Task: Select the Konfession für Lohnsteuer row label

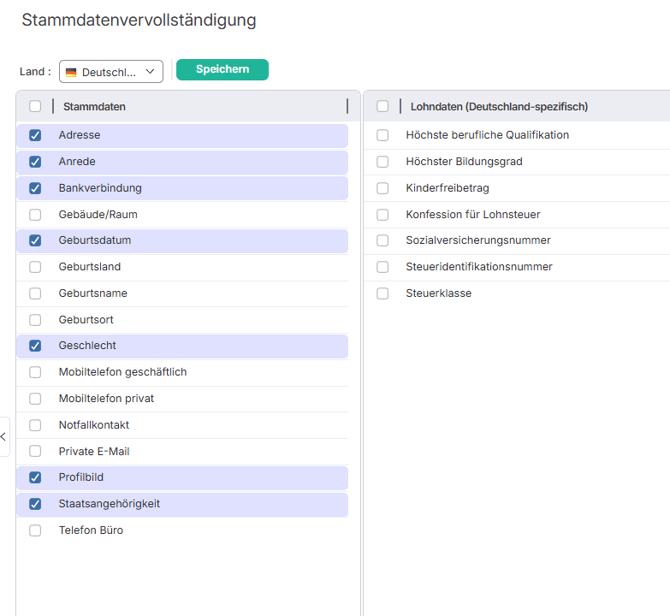Action: point(473,214)
